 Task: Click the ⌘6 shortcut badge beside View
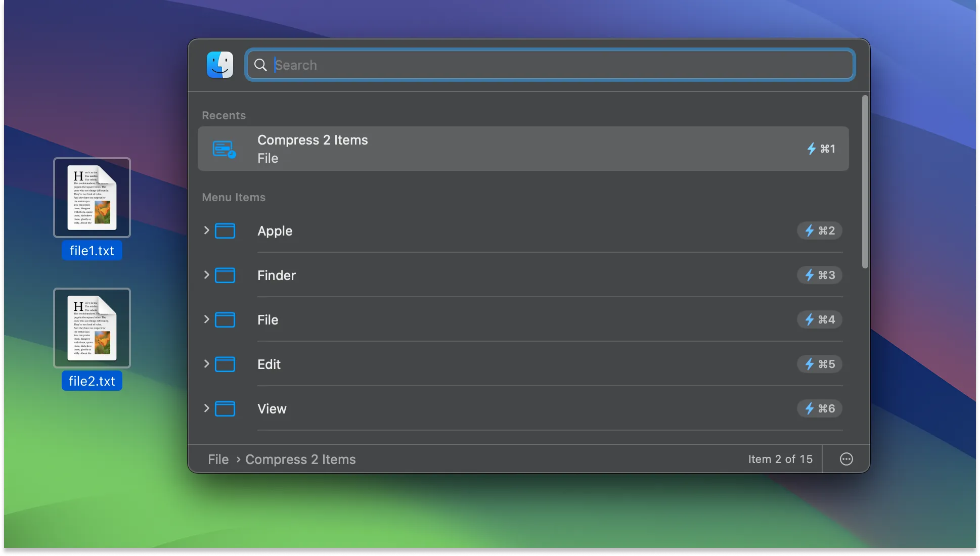(819, 408)
